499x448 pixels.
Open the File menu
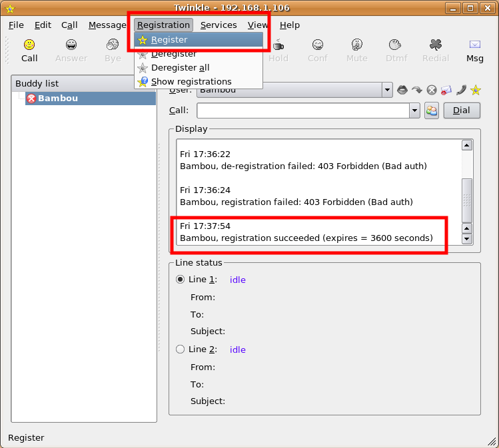point(16,25)
